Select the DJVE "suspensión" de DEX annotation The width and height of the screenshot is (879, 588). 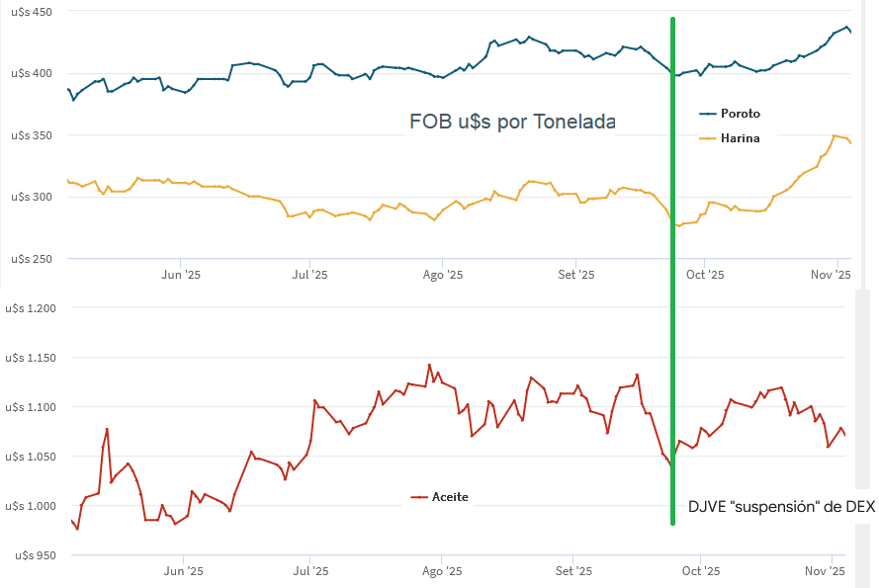(x=781, y=507)
